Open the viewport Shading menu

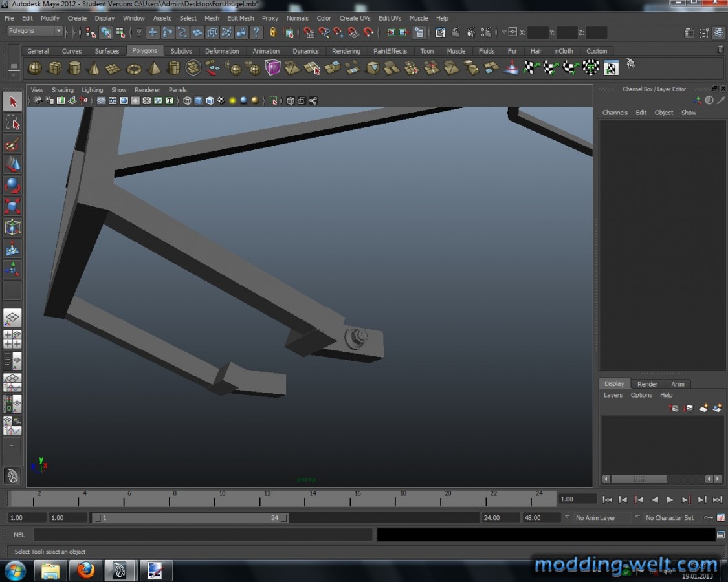[63, 90]
